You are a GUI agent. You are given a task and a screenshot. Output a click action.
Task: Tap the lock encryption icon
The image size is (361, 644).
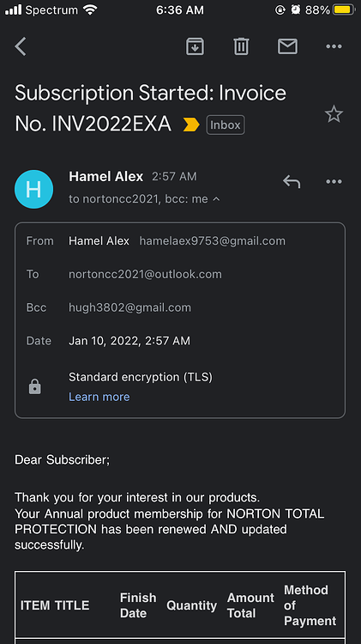point(35,386)
